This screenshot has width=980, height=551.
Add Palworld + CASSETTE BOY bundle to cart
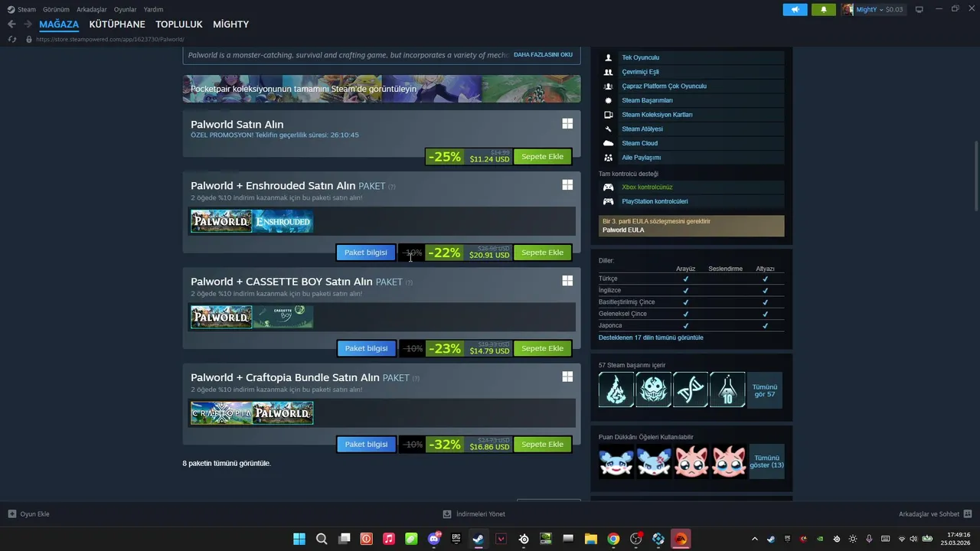542,348
